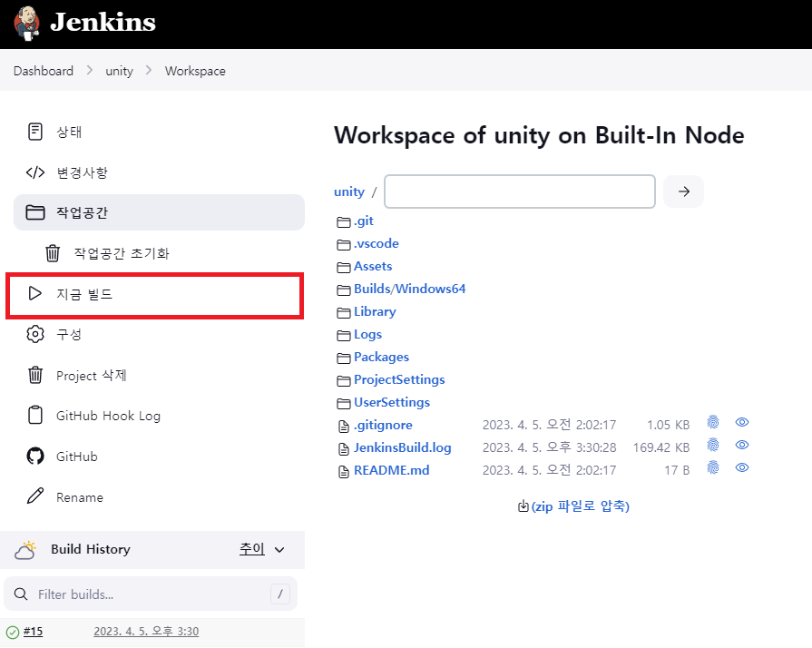Click the magnifier icon in Filter builds
The height and width of the screenshot is (648, 812).
click(x=21, y=594)
